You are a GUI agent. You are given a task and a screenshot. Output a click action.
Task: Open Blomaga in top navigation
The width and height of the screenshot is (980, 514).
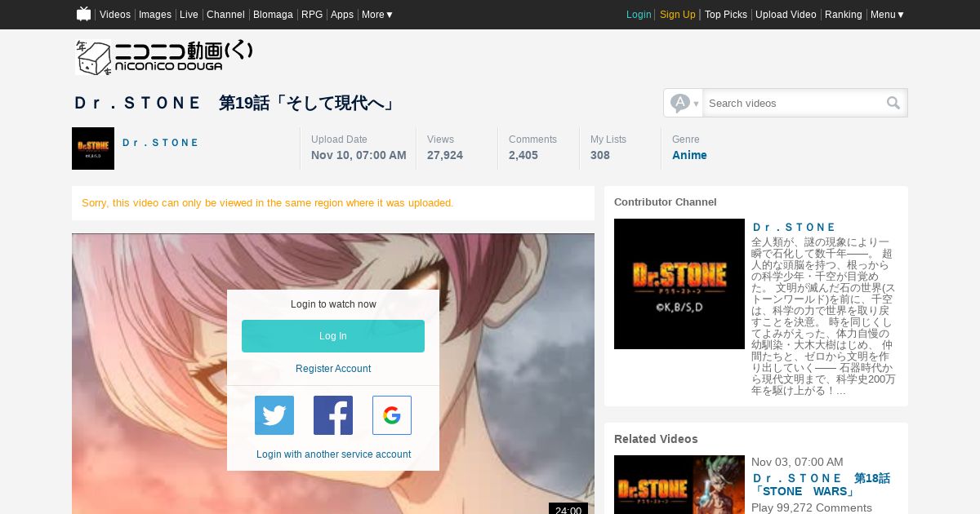[273, 15]
